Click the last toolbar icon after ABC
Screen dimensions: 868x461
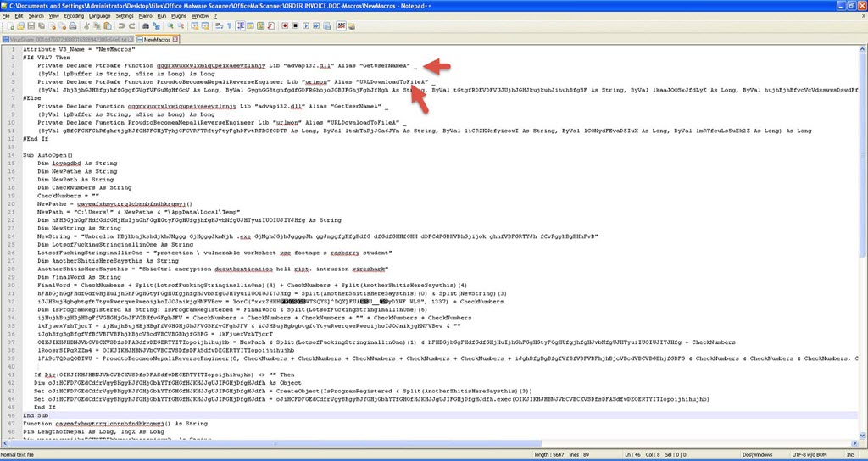[x=352, y=26]
